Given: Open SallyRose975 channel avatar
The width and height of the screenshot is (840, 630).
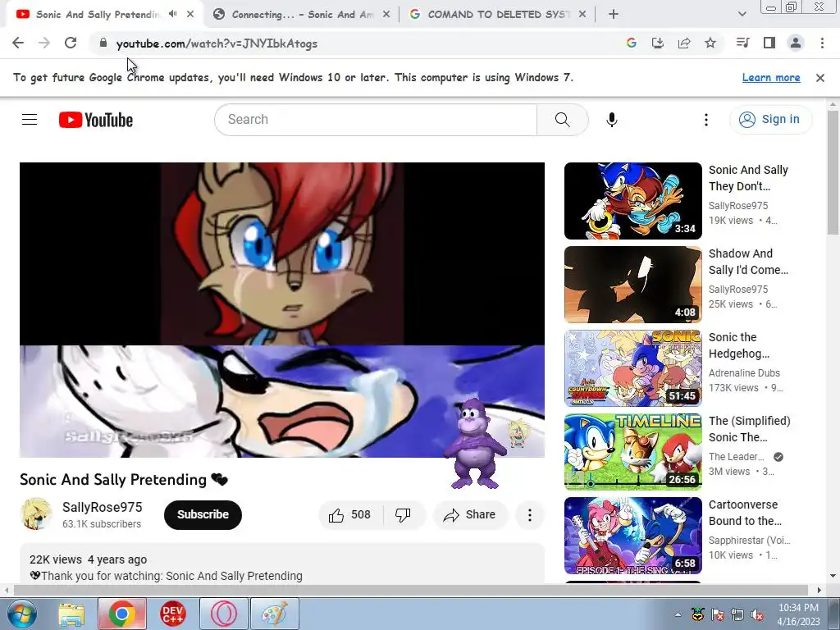Looking at the screenshot, I should [x=36, y=514].
